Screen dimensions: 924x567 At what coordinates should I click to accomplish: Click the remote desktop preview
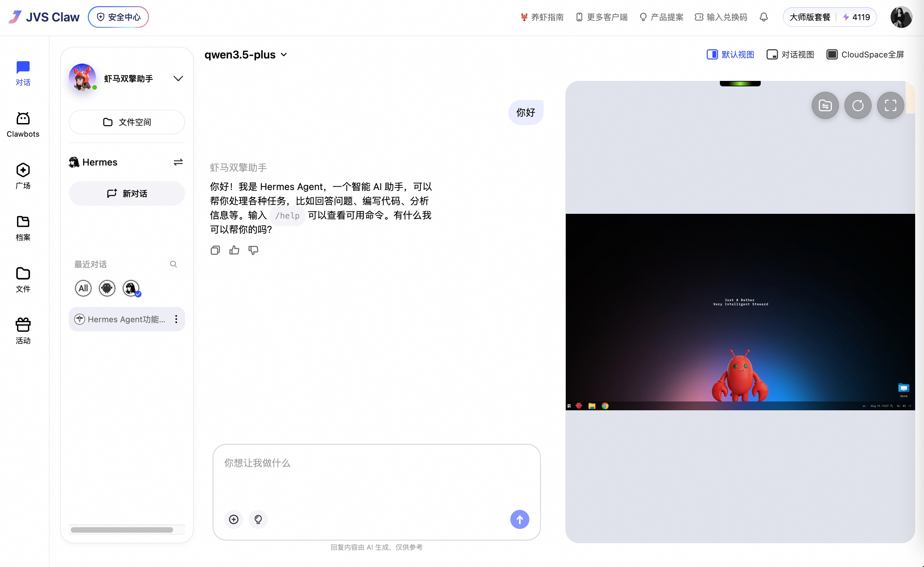[x=740, y=312]
